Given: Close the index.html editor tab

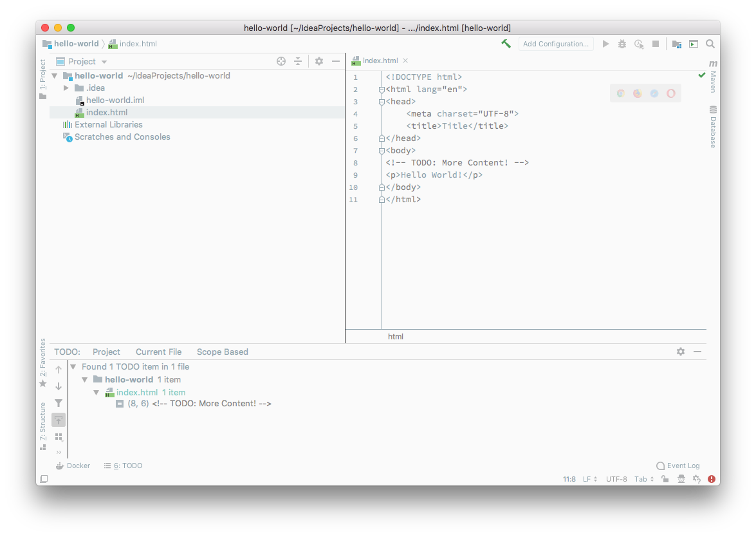Looking at the screenshot, I should [x=405, y=61].
